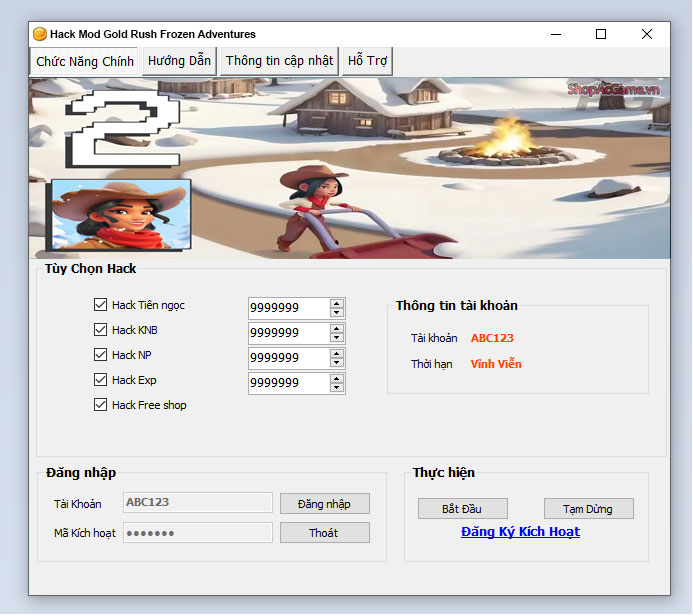Click the Vĩnh Viễn expiry value

[x=496, y=364]
